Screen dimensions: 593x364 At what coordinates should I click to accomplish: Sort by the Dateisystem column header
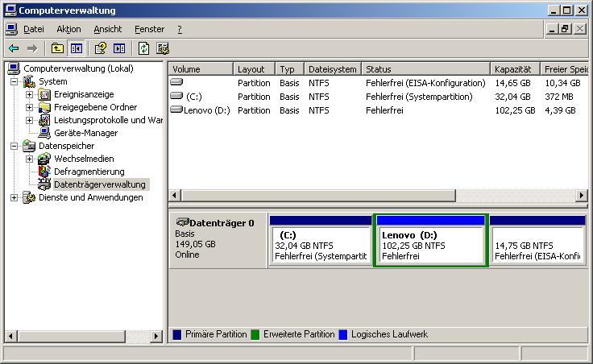333,69
